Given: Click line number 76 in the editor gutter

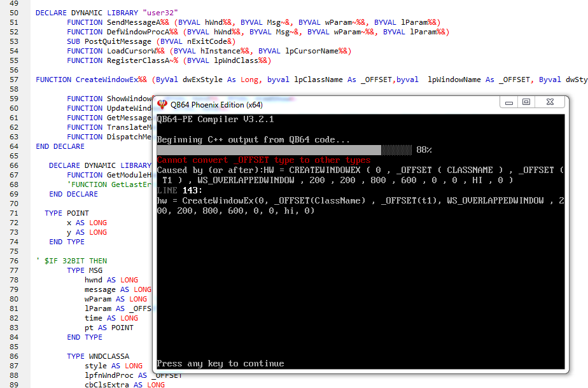Looking at the screenshot, I should pos(14,261).
